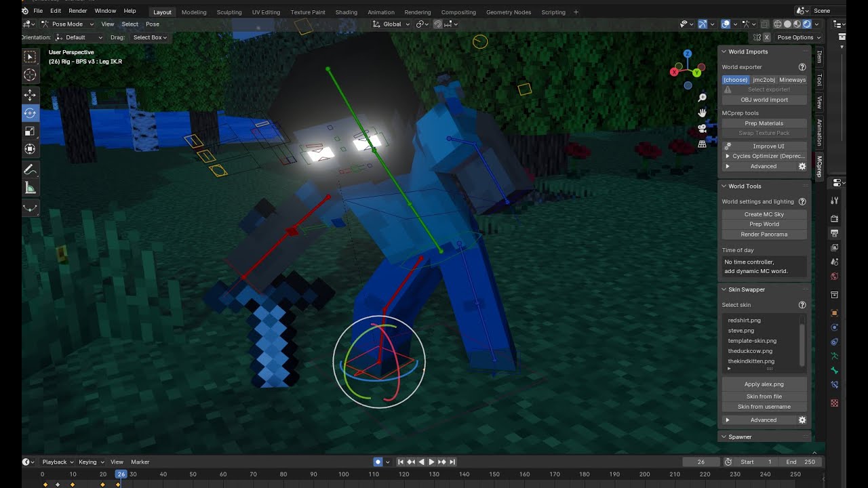The image size is (868, 488).
Task: Toggle viewport overlays display
Action: (x=726, y=24)
